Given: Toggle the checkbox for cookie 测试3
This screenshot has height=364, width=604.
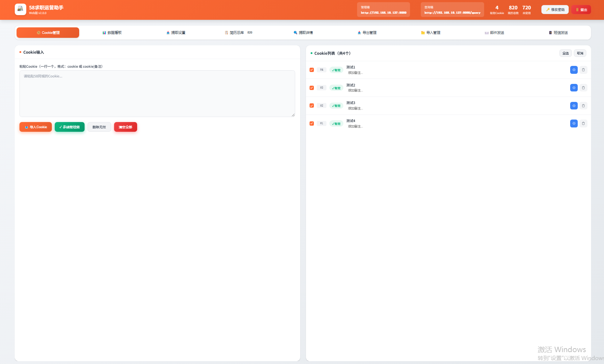Looking at the screenshot, I should 312,105.
